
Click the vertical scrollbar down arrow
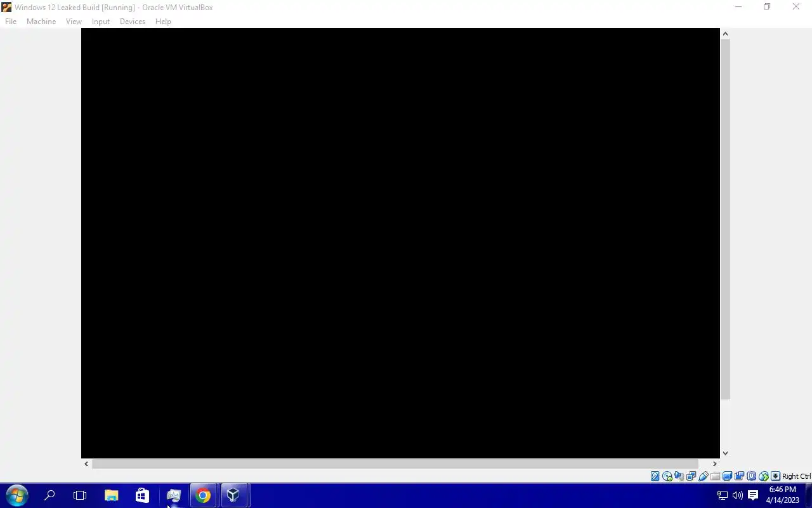pos(725,453)
